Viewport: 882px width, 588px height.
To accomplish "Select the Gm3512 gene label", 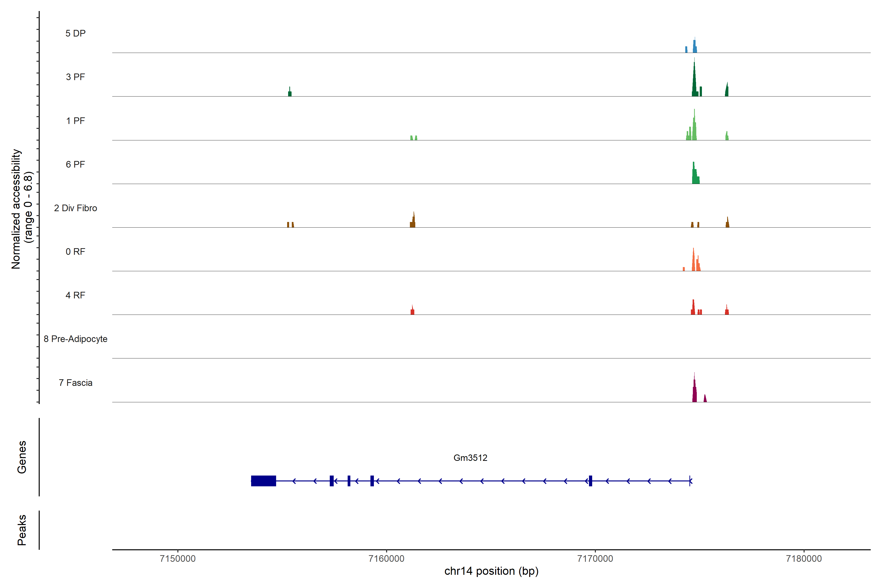I will 470,457.
